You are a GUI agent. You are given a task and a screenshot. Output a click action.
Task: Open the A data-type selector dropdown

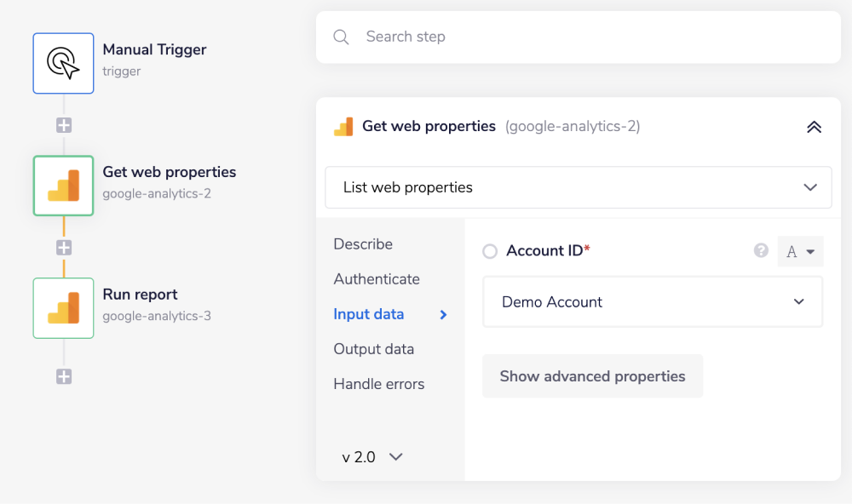(800, 250)
